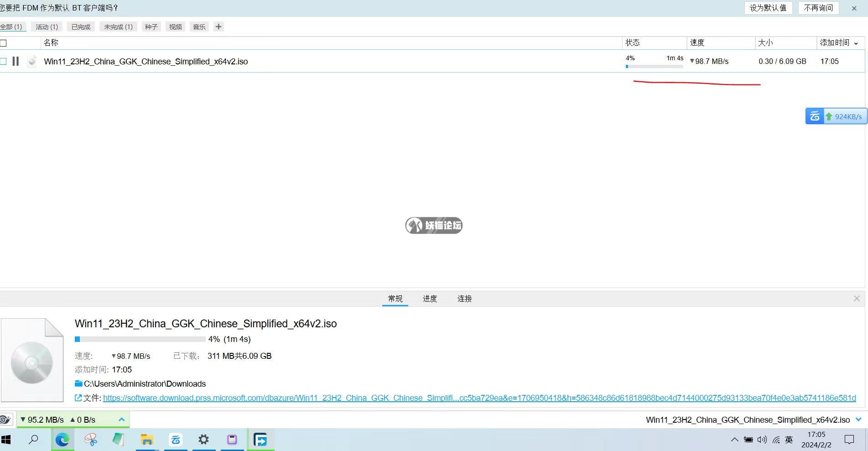This screenshot has height=451, width=868.
Task: Switch to Microsoft Edge on taskbar
Action: (62, 440)
